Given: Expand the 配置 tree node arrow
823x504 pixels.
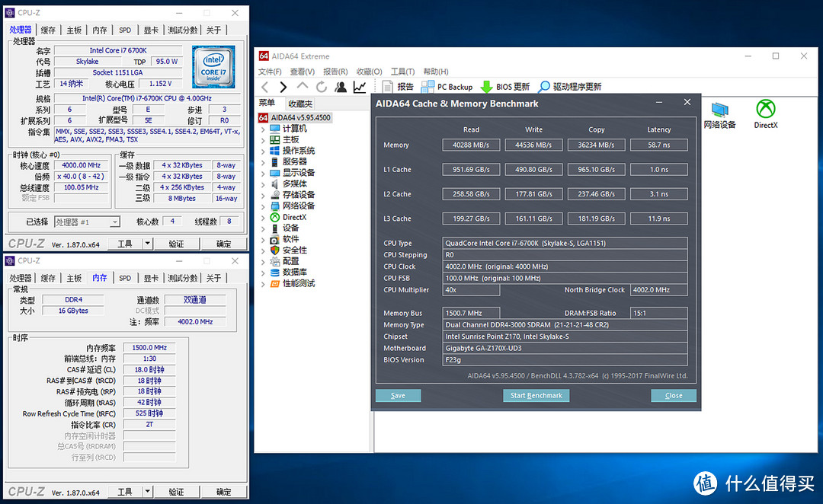Looking at the screenshot, I should (x=263, y=261).
